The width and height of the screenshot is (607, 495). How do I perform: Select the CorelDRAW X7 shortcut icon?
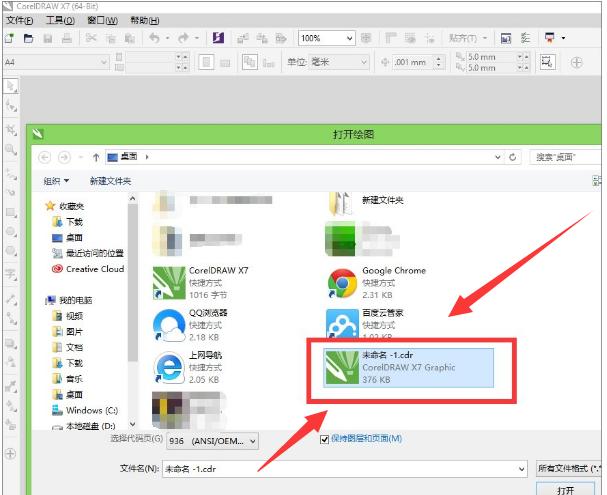(x=167, y=283)
